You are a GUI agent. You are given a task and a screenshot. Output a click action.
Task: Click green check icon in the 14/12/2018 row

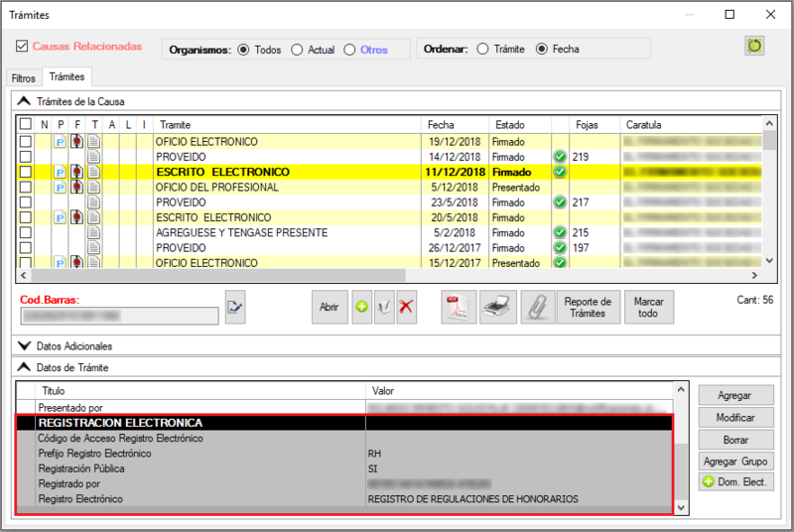tap(560, 157)
